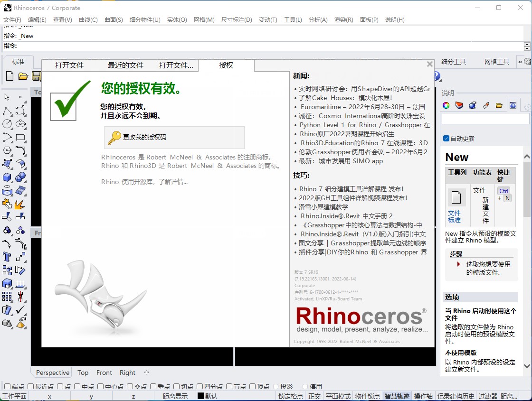The height and width of the screenshot is (401, 532).
Task: Toggle 操作轴 gumball in status bar
Action: (x=423, y=396)
